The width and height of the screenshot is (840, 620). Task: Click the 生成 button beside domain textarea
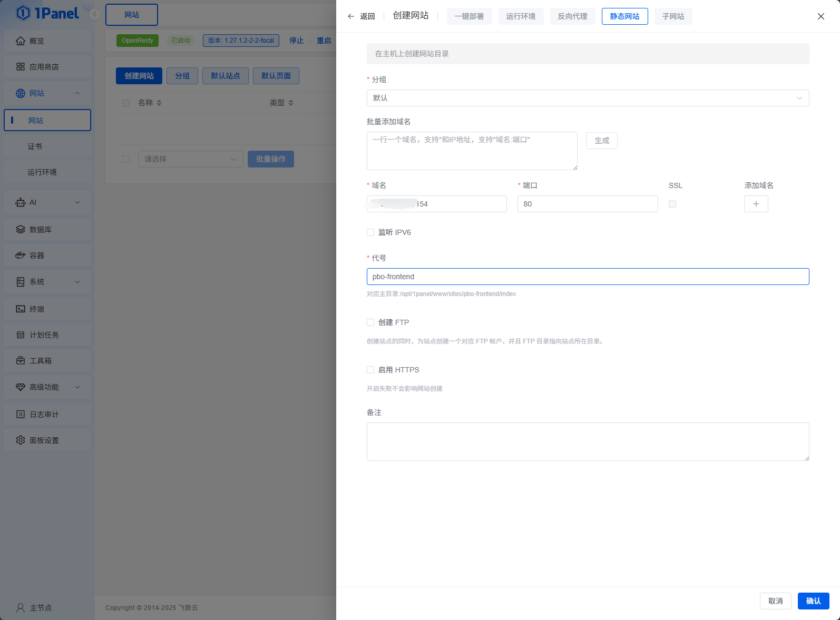pos(601,141)
